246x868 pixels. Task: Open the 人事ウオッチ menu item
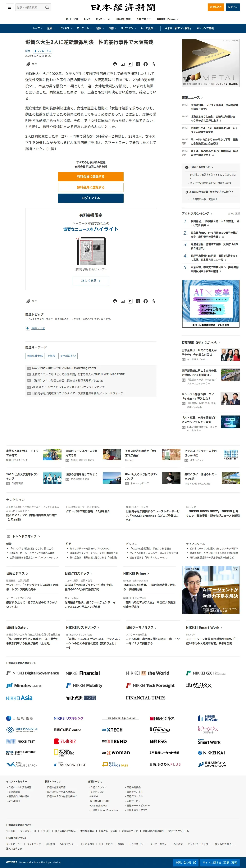click(x=143, y=19)
